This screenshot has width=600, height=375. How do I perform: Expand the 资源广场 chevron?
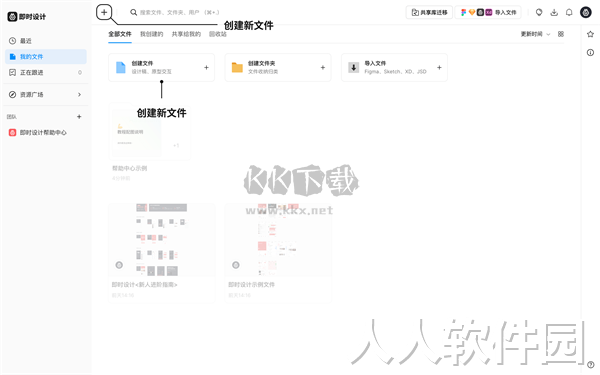tap(79, 94)
